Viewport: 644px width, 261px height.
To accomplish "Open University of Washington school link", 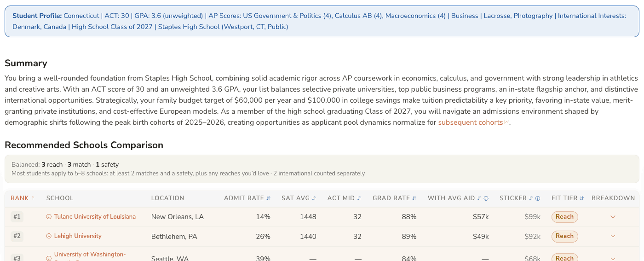I will pos(90,256).
